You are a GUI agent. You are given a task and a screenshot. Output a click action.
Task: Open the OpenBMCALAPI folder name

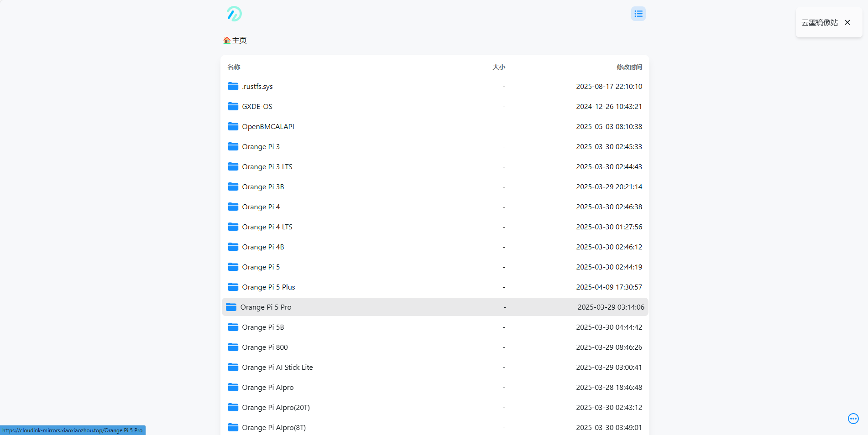click(x=268, y=127)
